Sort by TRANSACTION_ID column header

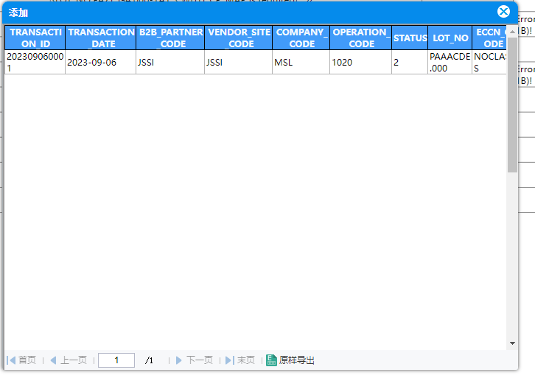pos(35,38)
